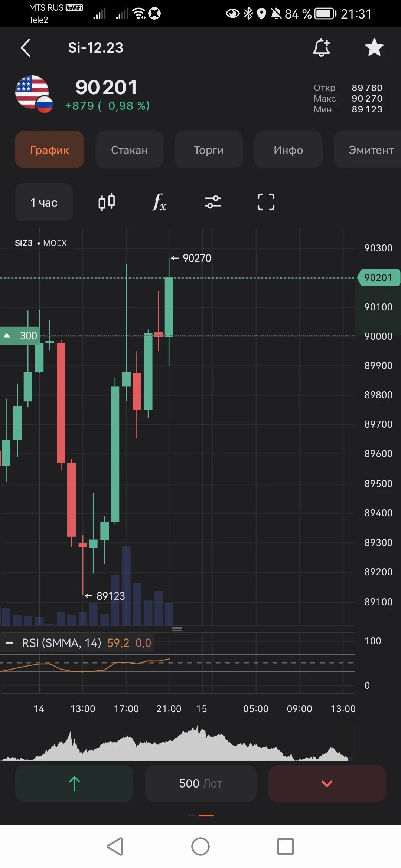Screen dimensions: 401x868
Task: Open indicators with the fx icon
Action: point(159,202)
